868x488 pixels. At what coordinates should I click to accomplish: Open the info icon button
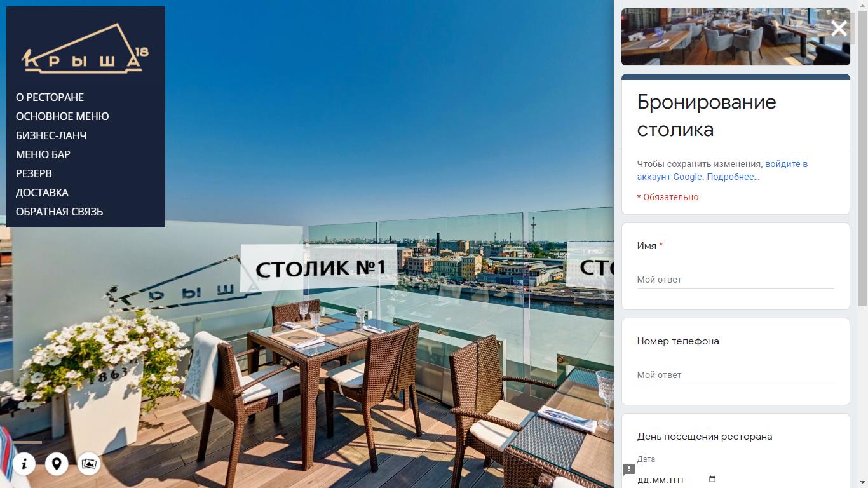click(x=24, y=464)
